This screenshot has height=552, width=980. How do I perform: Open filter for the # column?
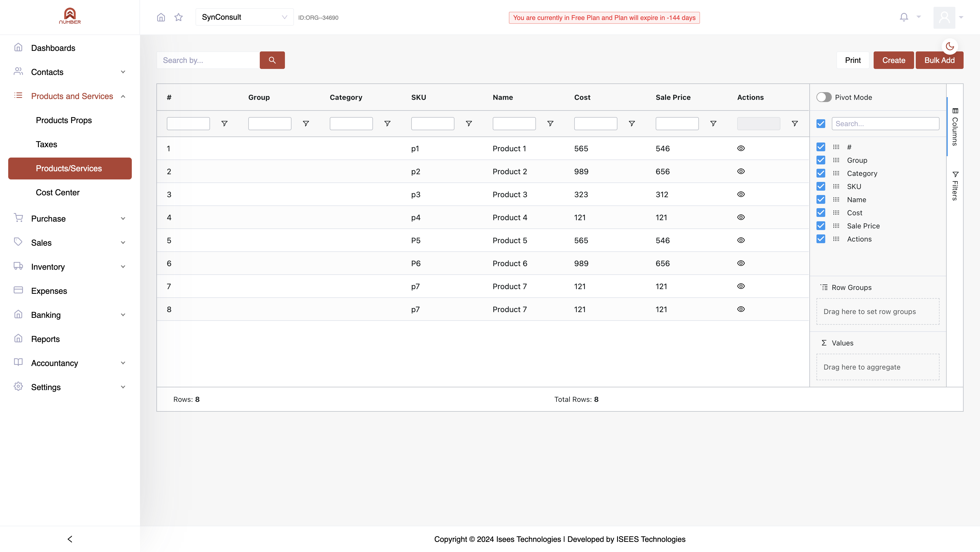(x=224, y=124)
